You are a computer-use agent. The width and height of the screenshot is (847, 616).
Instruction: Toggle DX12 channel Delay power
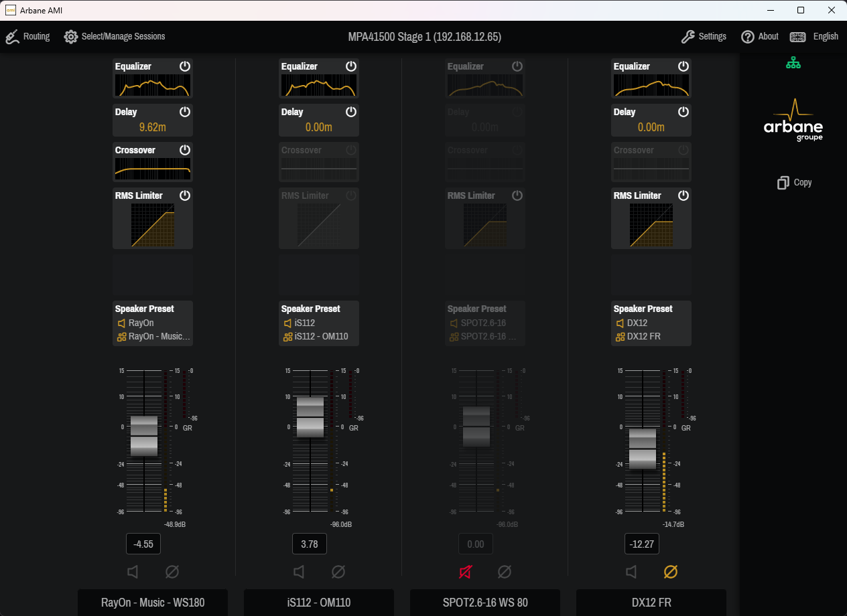(683, 112)
